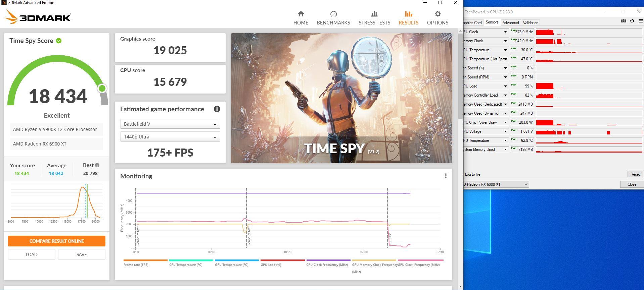Open the GPU-Z hamburger menu
This screenshot has height=290, width=644.
(x=640, y=21)
